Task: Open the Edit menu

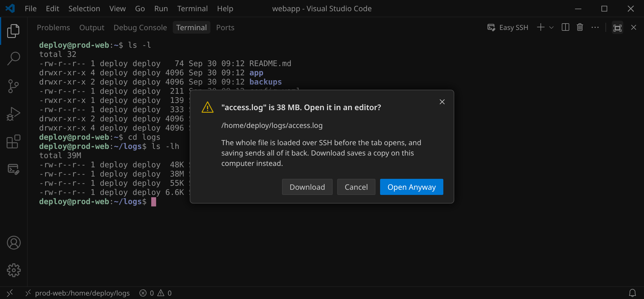Action: [53, 9]
